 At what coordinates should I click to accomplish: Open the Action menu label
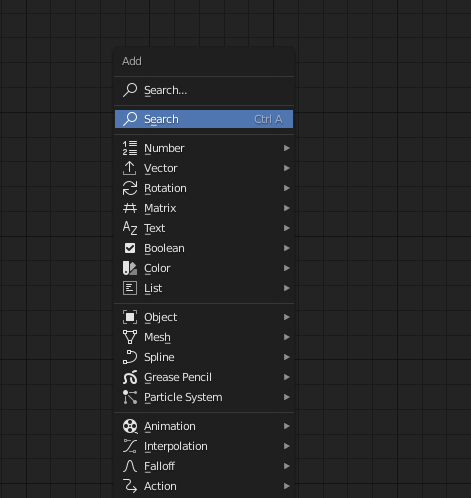[160, 486]
